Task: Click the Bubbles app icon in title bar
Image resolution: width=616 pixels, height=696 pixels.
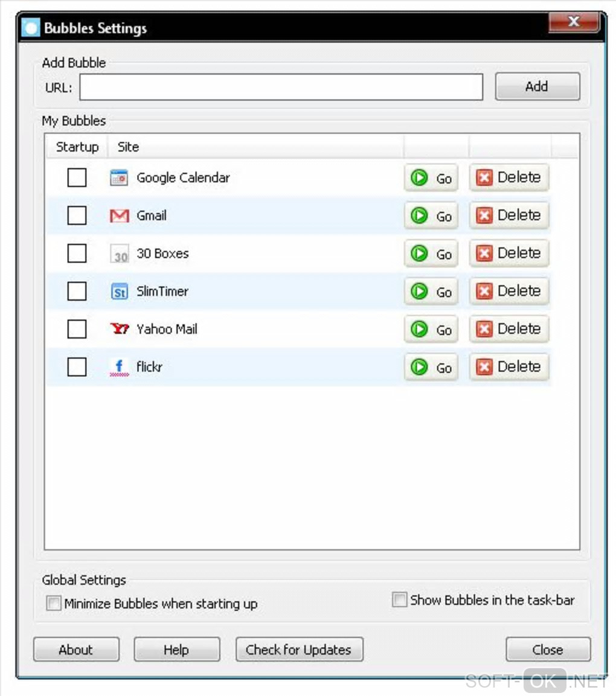Action: [x=31, y=28]
